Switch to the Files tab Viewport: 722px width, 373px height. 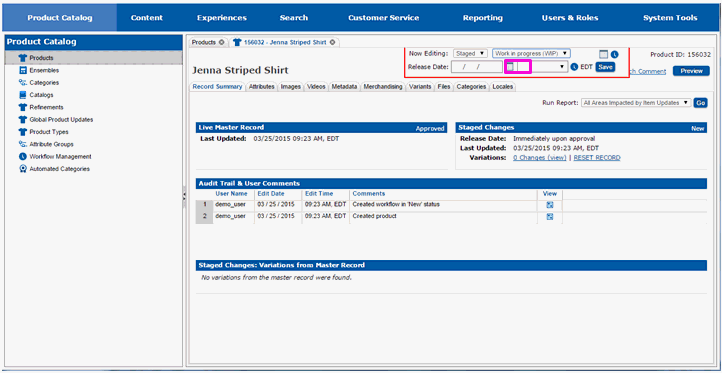(x=444, y=87)
